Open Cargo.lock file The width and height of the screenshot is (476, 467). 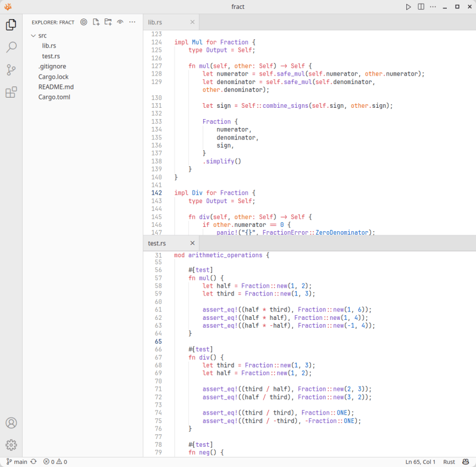click(54, 77)
